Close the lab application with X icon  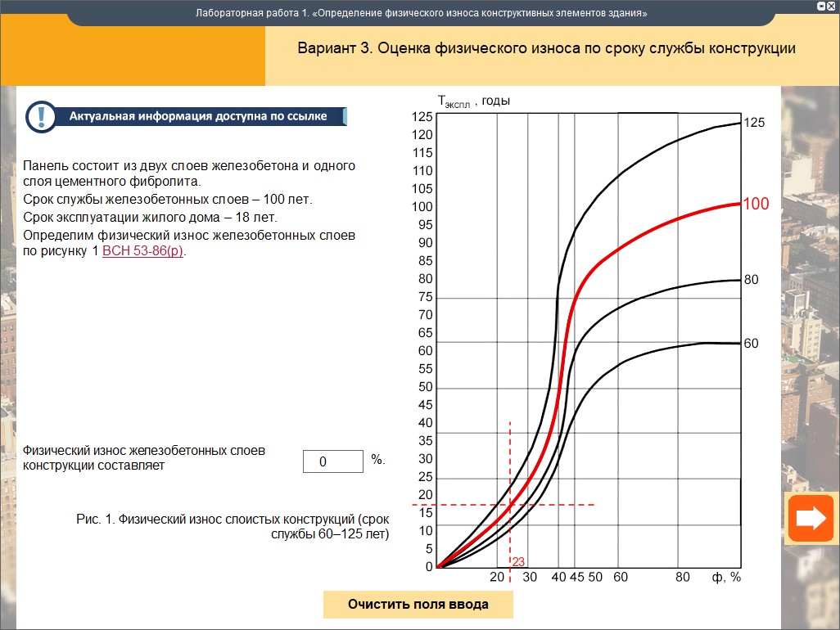(x=831, y=6)
